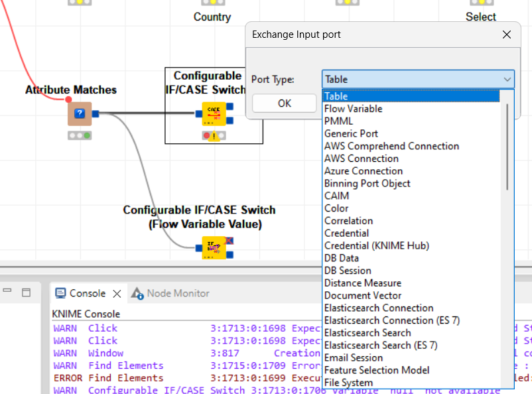Viewport: 532px width, 394px height.
Task: Open the Port Type combo box
Action: 418,80
